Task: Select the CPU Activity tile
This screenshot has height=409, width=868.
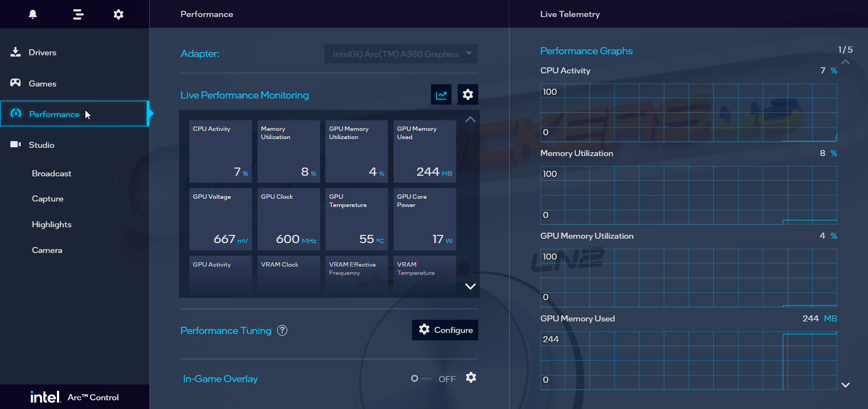Action: pyautogui.click(x=221, y=152)
